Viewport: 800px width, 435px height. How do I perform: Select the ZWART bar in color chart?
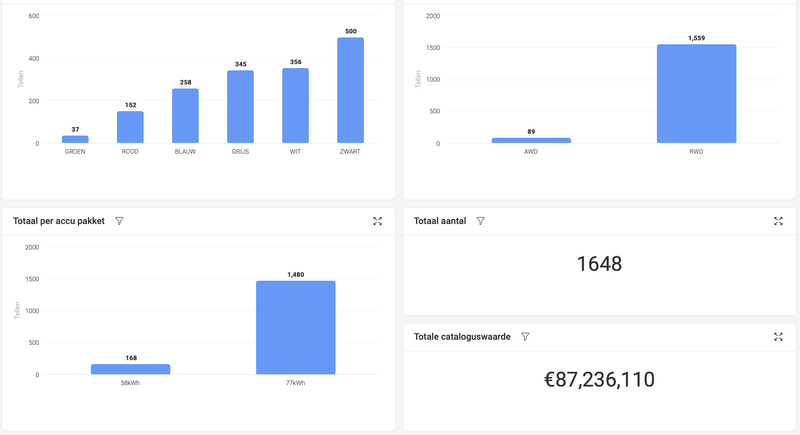[351, 90]
